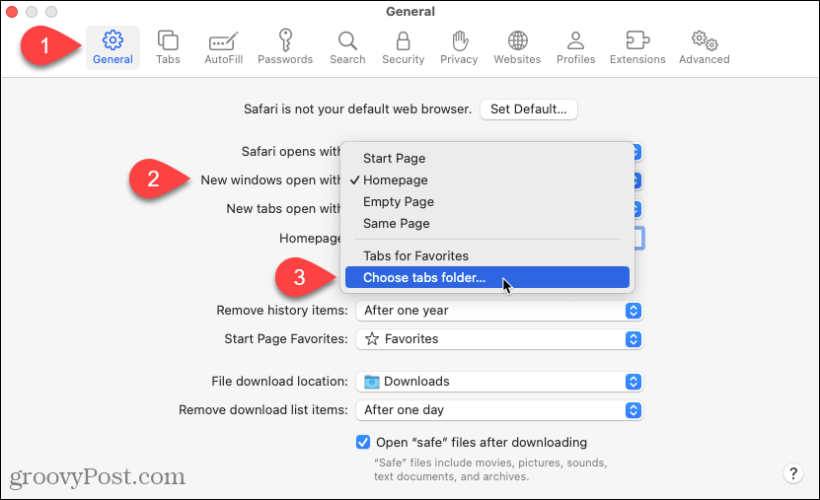Open the Search preferences pane

click(347, 48)
